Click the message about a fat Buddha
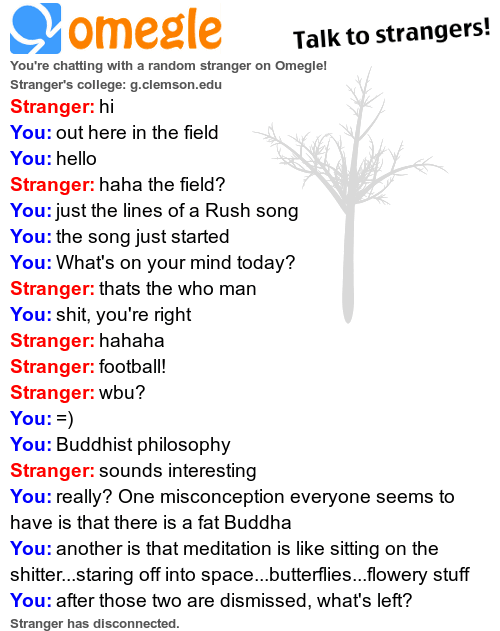 click(x=232, y=509)
